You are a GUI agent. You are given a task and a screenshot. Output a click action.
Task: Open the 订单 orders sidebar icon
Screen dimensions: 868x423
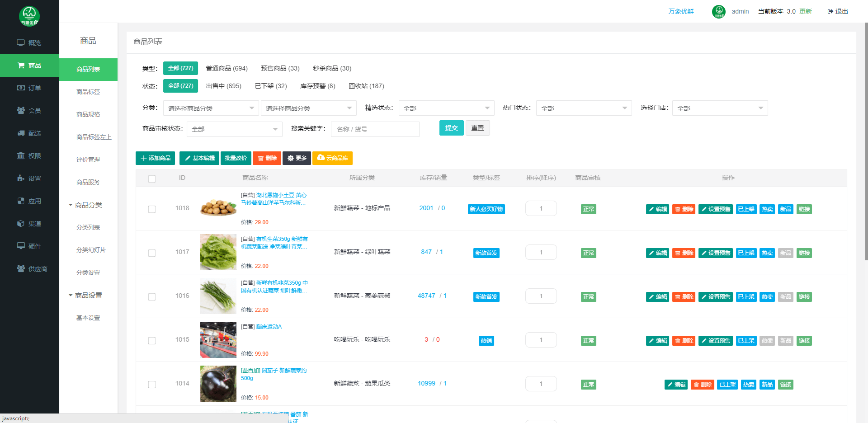point(21,88)
